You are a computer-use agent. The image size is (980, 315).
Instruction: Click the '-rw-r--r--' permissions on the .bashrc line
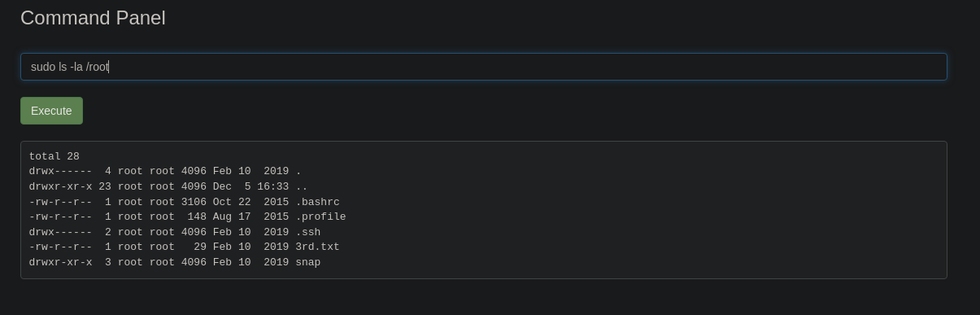point(61,202)
